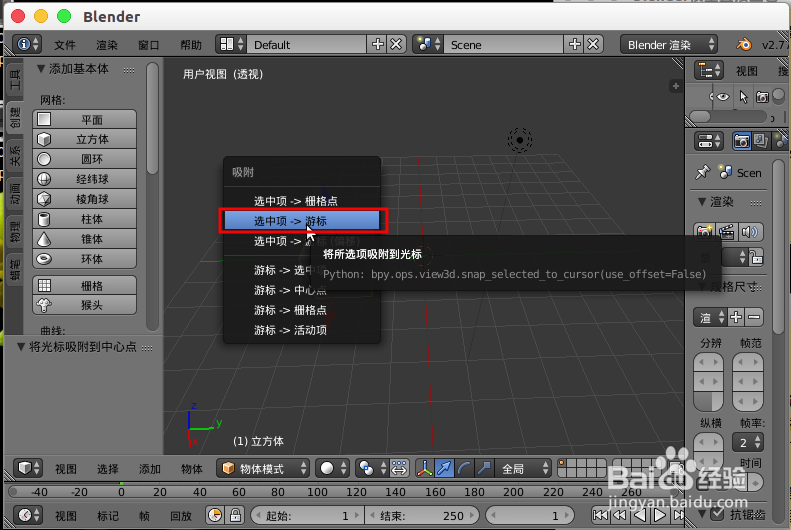
Task: Open the 帮助 menu
Action: (x=191, y=45)
